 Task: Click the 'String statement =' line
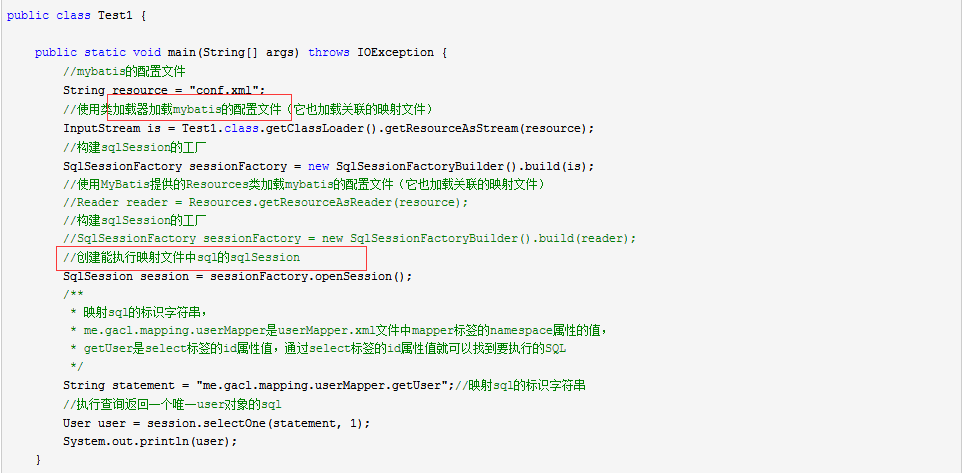tap(324, 385)
